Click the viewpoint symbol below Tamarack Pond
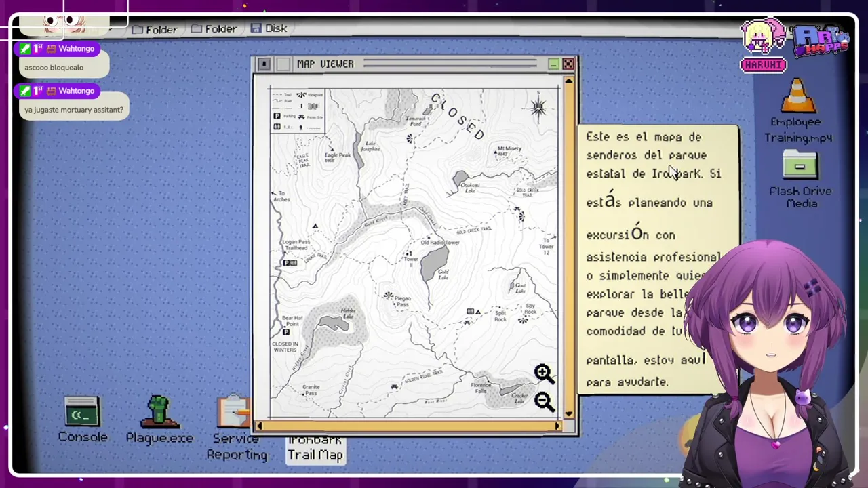868x488 pixels. tap(410, 138)
